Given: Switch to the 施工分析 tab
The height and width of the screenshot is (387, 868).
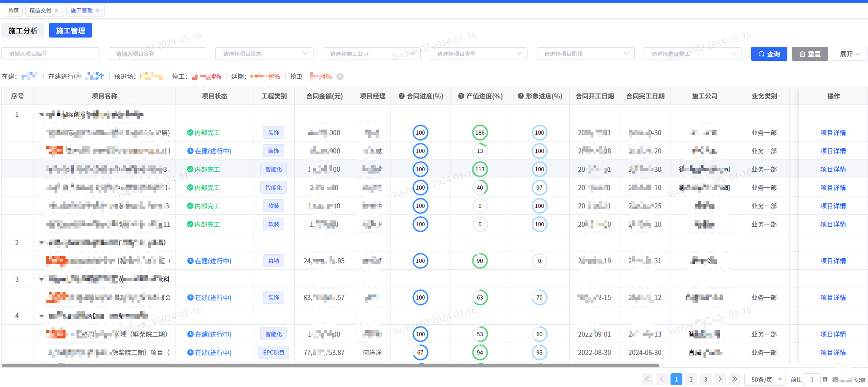Looking at the screenshot, I should click(23, 31).
